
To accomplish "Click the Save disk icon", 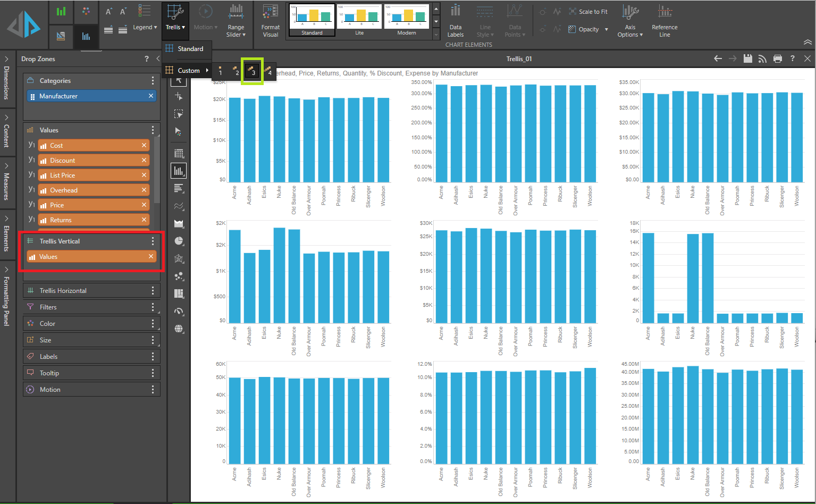I will 747,58.
